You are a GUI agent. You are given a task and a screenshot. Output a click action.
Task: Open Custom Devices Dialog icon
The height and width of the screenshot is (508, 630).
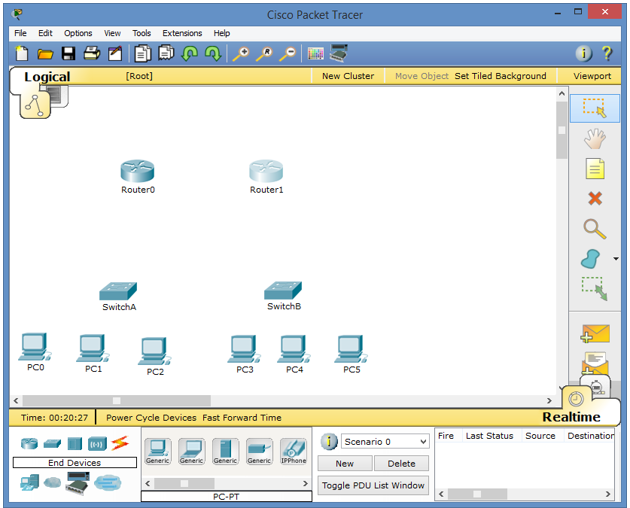tap(338, 53)
